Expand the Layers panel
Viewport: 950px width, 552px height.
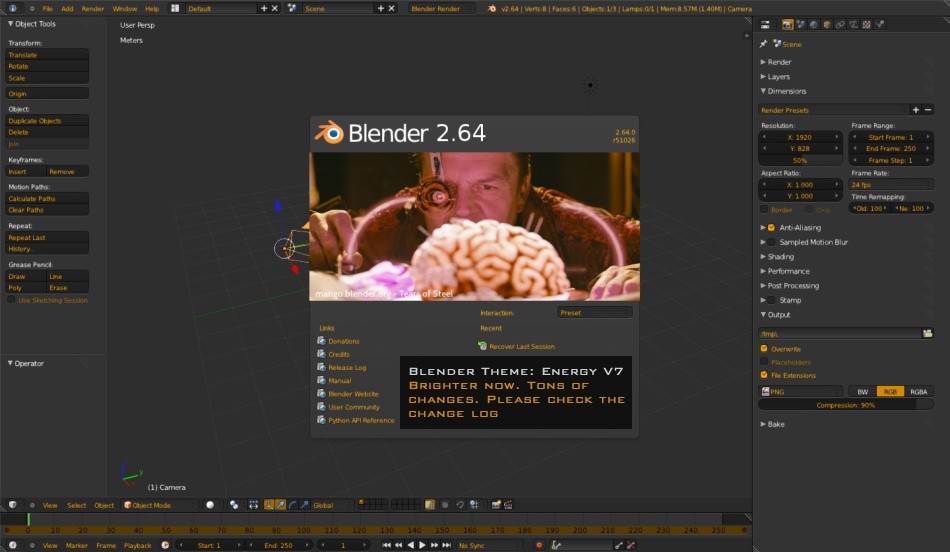pyautogui.click(x=775, y=76)
